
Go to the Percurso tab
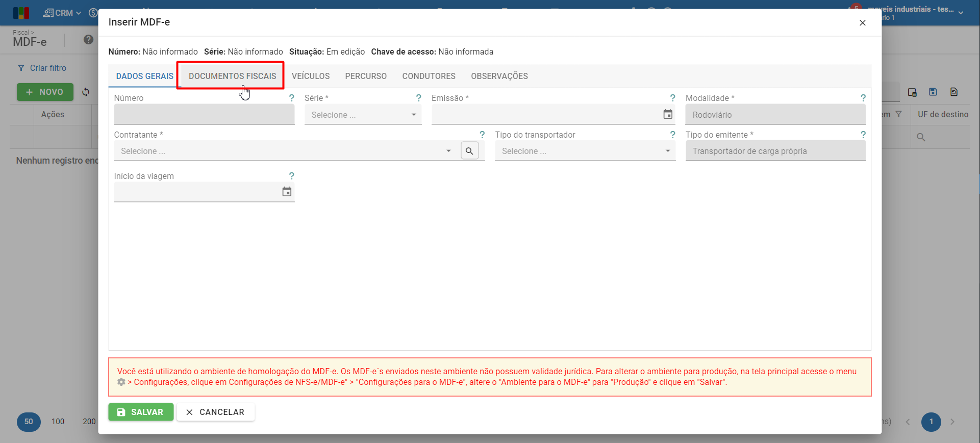pyautogui.click(x=366, y=76)
